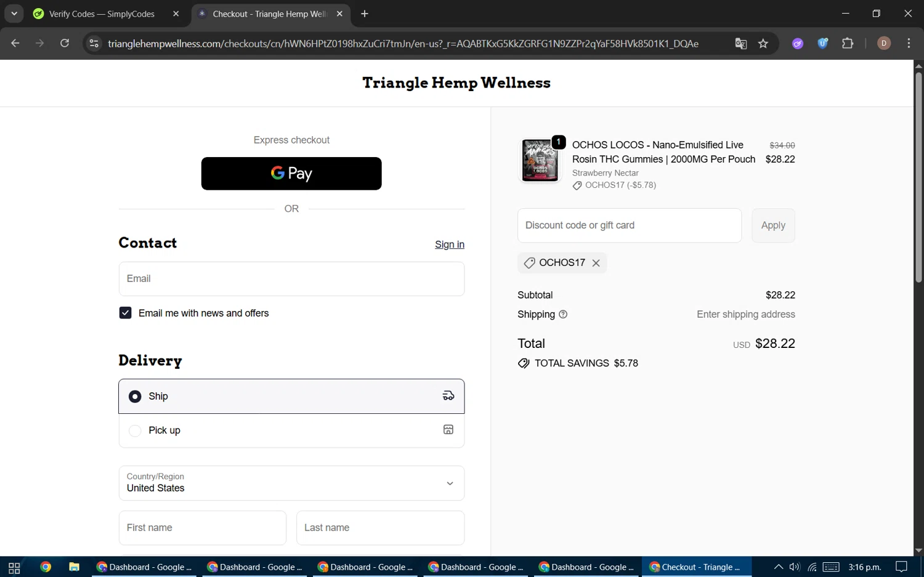The image size is (924, 577).
Task: Switch to Verify Codes — SimplyCodes tab
Action: point(102,14)
